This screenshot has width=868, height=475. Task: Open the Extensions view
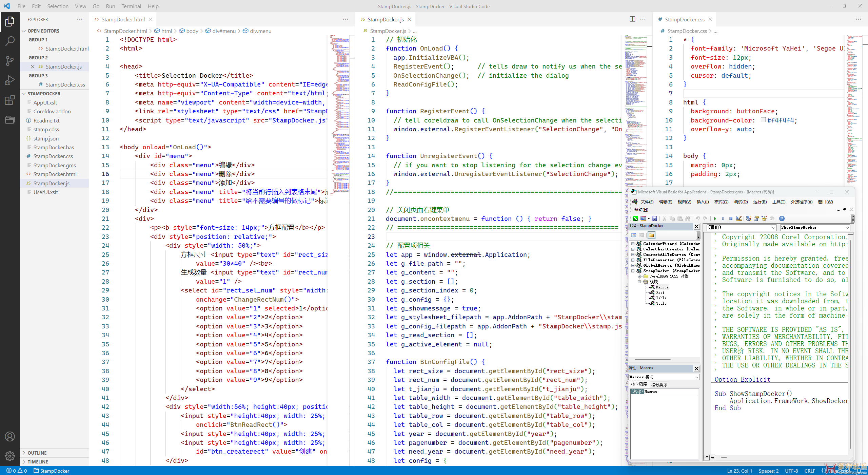tap(10, 100)
